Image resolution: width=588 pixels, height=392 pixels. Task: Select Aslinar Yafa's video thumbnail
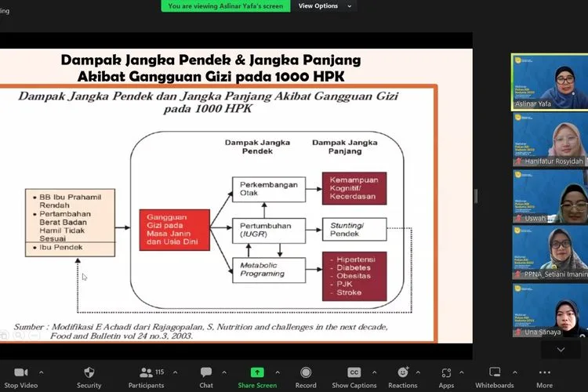pyautogui.click(x=550, y=82)
